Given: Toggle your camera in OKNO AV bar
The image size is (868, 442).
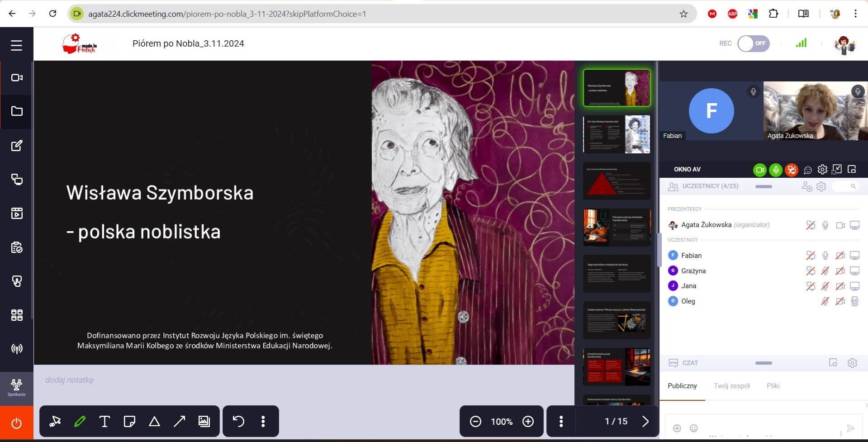Looking at the screenshot, I should (760, 170).
